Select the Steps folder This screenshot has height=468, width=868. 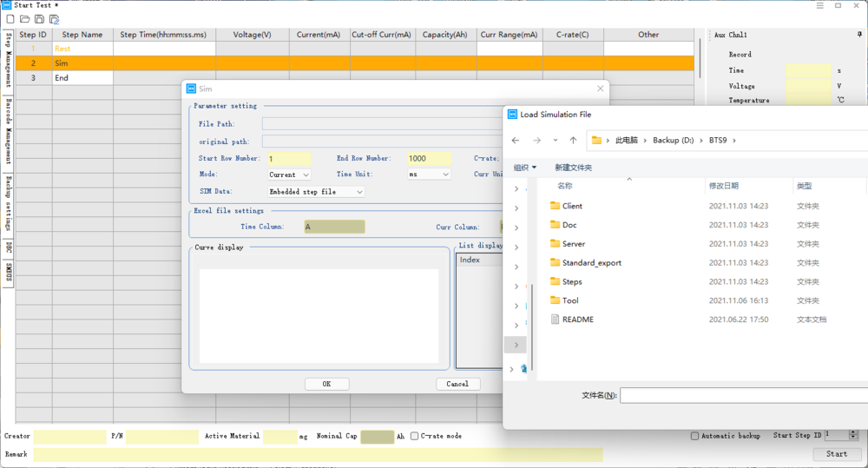tap(571, 281)
